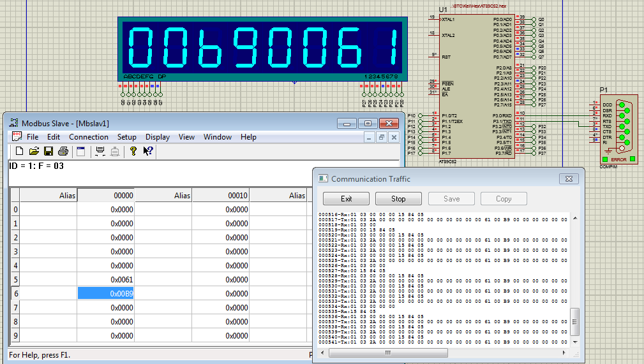Click the traffic log horizontal scrollbar thumb

[388, 353]
